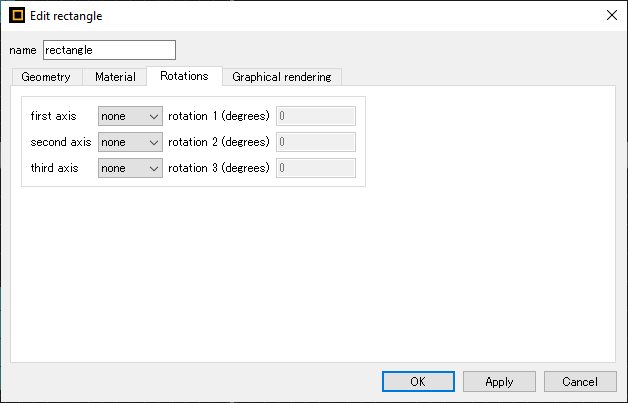Click the Apply button
This screenshot has width=628, height=403.
tap(499, 381)
